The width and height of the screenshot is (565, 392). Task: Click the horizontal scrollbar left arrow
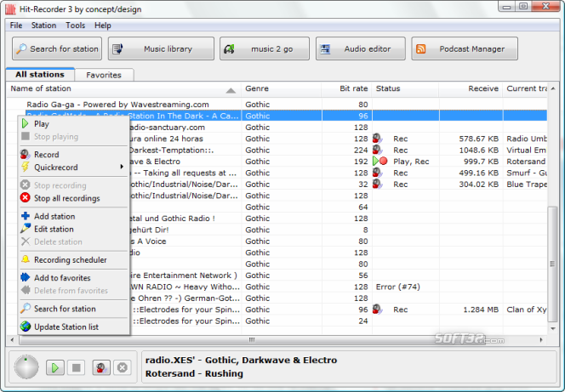pos(13,339)
